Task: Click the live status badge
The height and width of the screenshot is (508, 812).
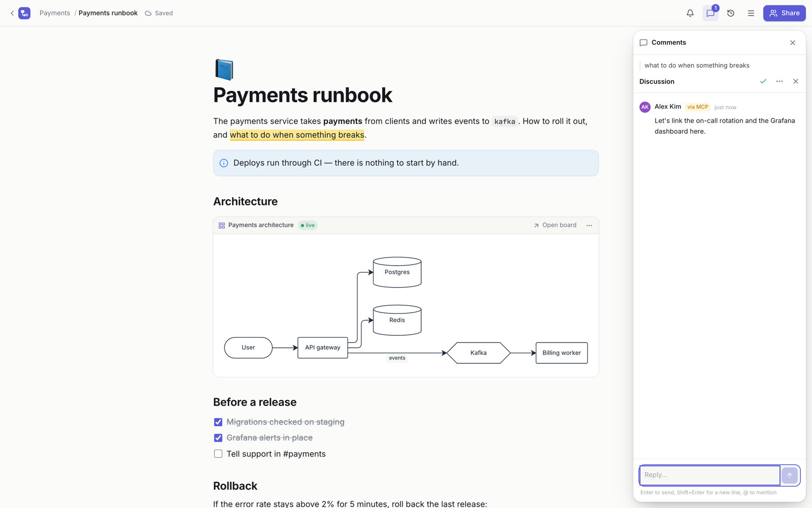Action: point(308,226)
